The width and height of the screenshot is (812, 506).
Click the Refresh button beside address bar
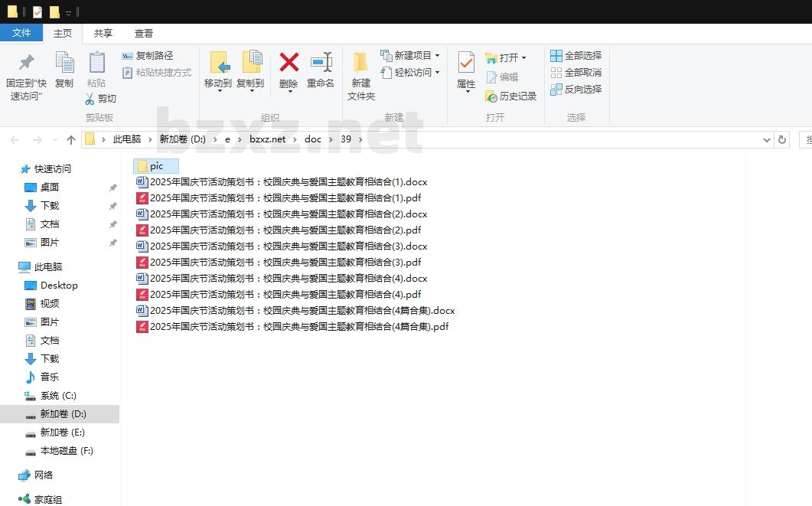point(781,140)
